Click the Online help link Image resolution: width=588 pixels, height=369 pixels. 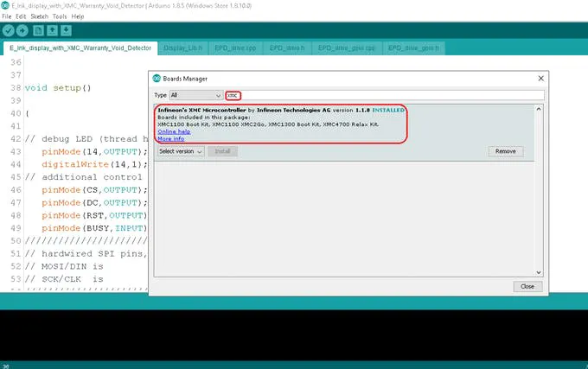174,131
